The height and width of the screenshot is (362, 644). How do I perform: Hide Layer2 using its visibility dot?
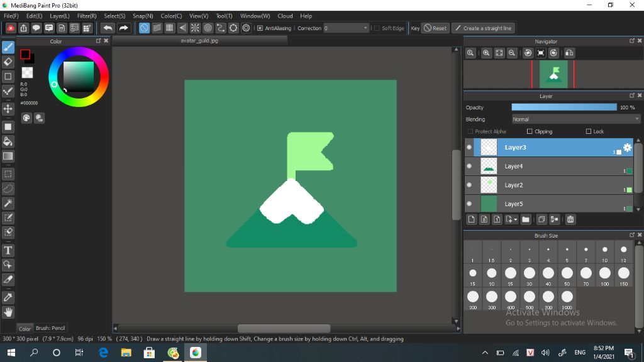pyautogui.click(x=469, y=185)
